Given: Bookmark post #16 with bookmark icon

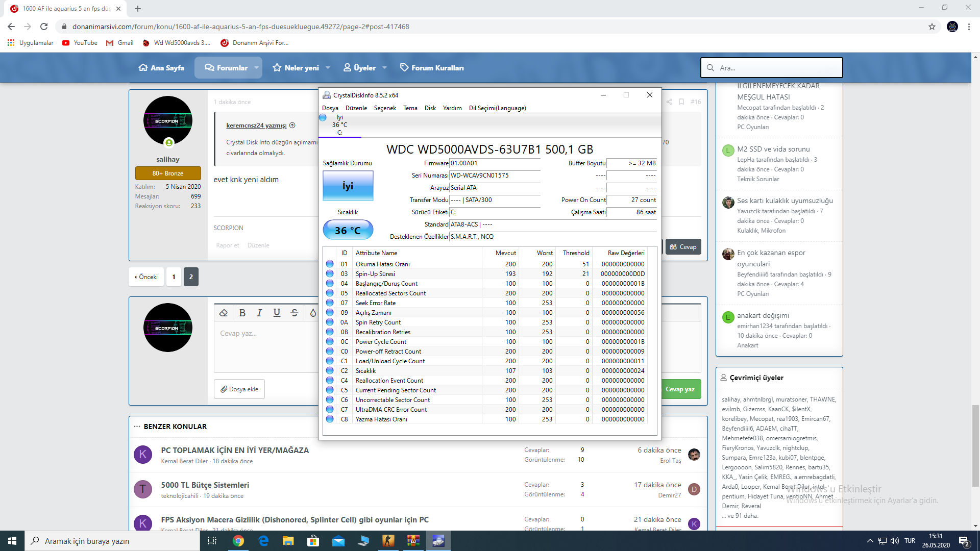Looking at the screenshot, I should click(681, 102).
